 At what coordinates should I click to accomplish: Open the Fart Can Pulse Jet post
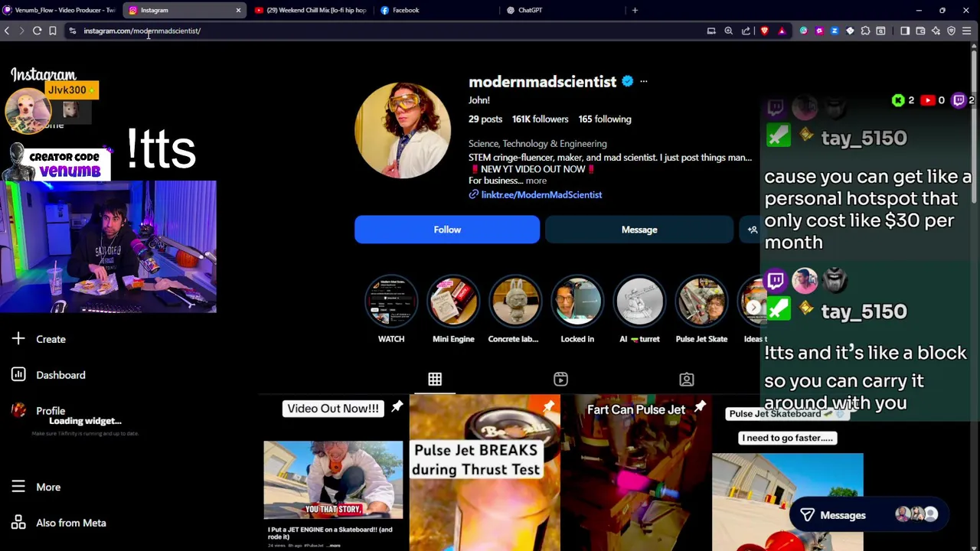pyautogui.click(x=635, y=473)
